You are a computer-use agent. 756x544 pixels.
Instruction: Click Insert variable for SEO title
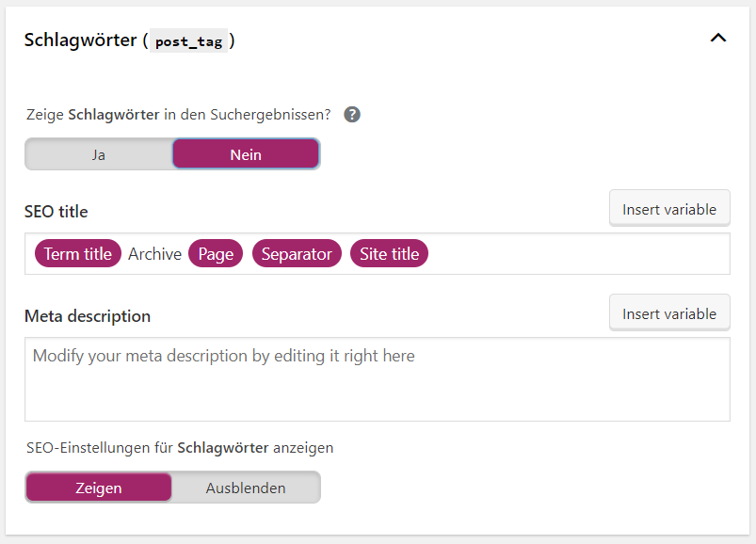[669, 209]
